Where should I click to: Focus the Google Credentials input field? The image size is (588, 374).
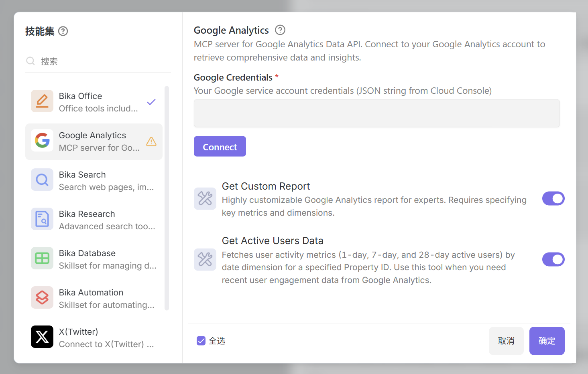click(x=376, y=113)
